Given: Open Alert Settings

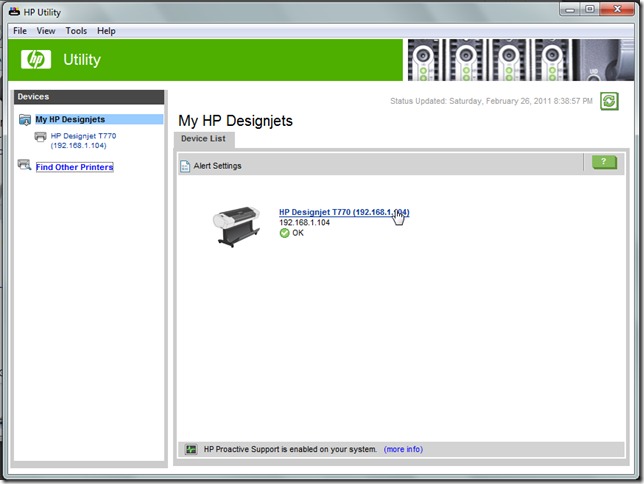Looking at the screenshot, I should [x=217, y=166].
